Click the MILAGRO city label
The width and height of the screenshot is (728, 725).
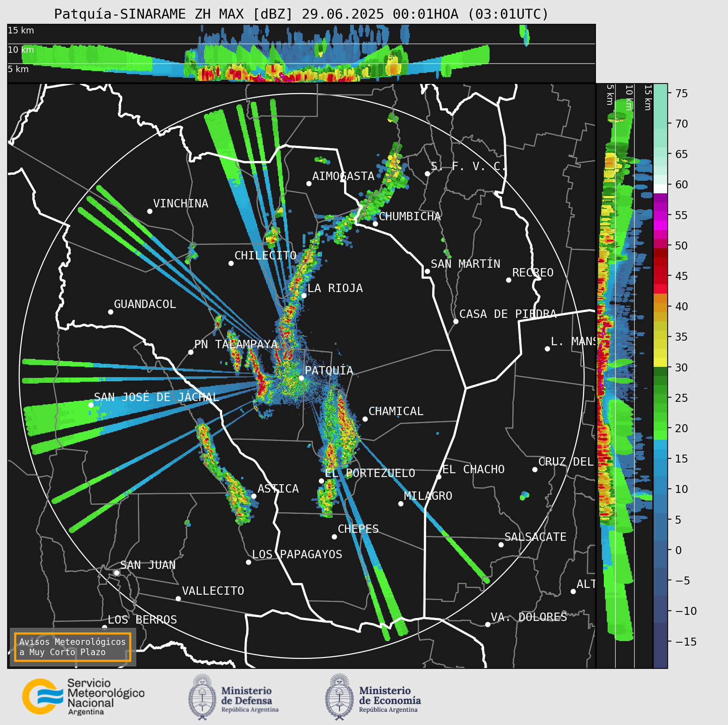point(428,496)
